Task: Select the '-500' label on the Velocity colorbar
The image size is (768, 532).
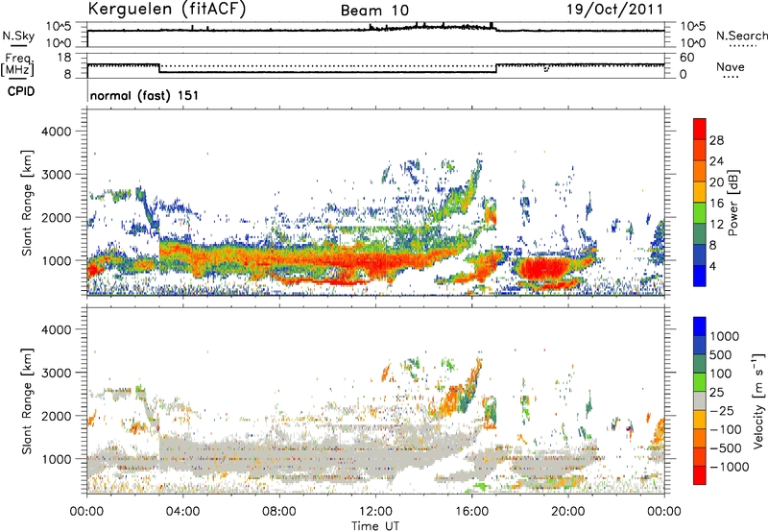Action: pos(726,447)
